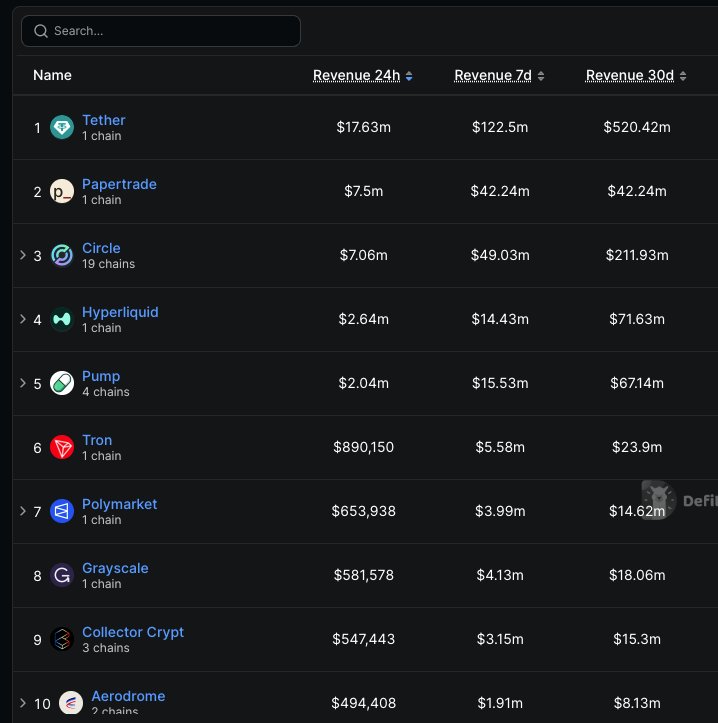Click the Pump pill logo icon
This screenshot has width=718, height=723.
point(62,383)
